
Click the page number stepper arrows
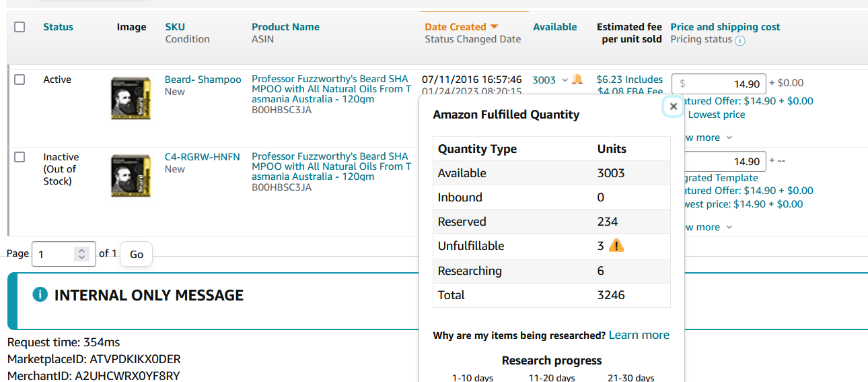[82, 254]
